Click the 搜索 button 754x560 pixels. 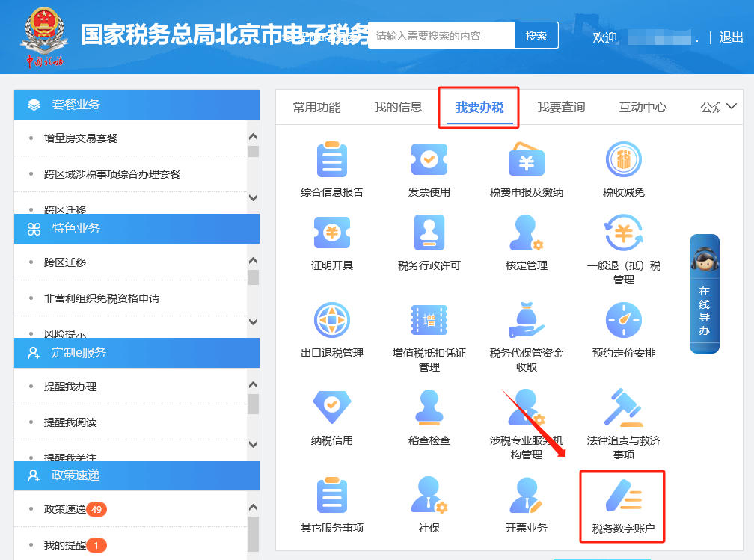(x=536, y=36)
